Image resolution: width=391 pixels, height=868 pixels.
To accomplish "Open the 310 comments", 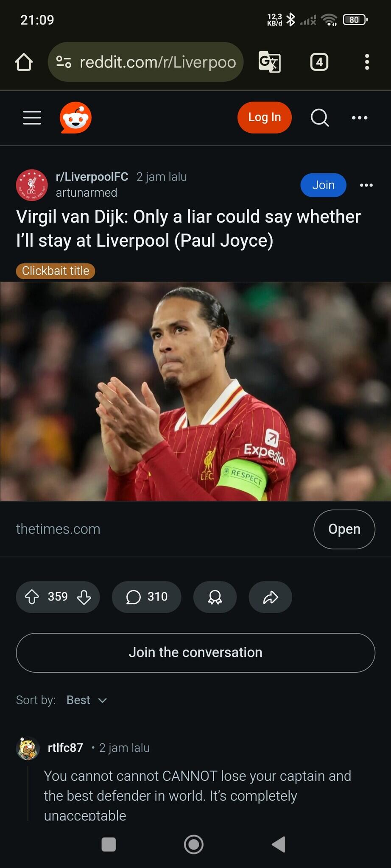I will tap(146, 597).
